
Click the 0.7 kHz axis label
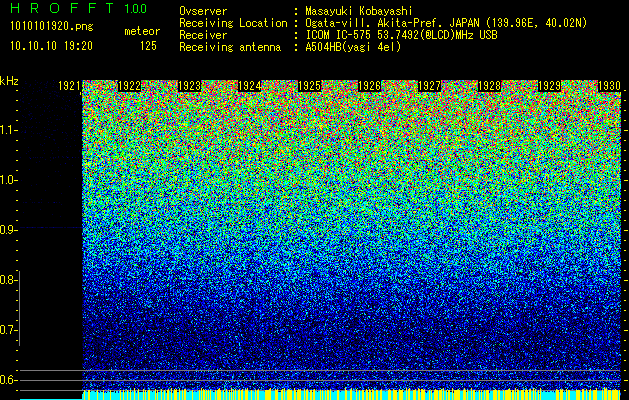click(x=7, y=330)
